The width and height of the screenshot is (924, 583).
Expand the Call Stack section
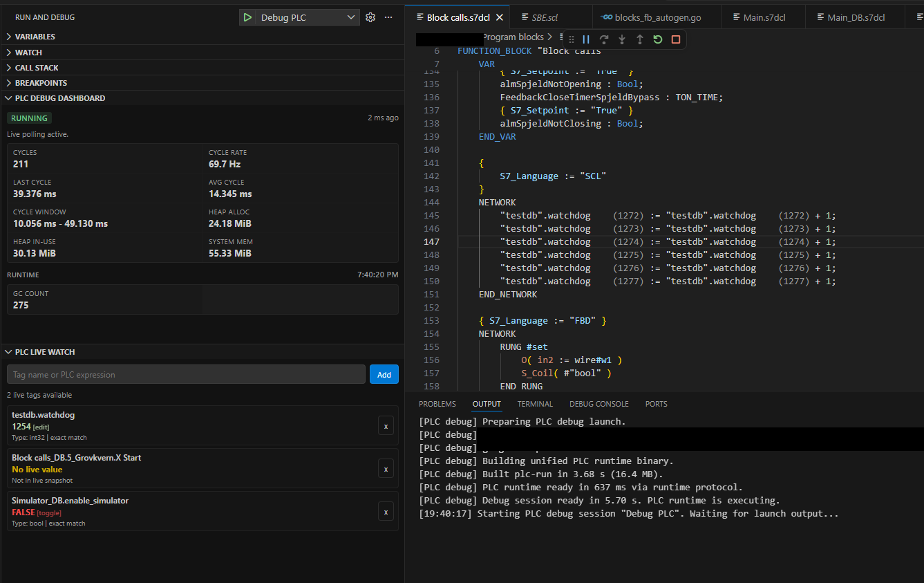tap(37, 67)
